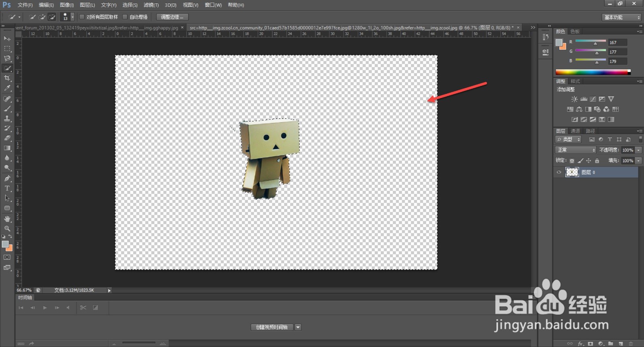Add a Levels adjustment
Viewport: 644px width, 347px height.
[584, 99]
